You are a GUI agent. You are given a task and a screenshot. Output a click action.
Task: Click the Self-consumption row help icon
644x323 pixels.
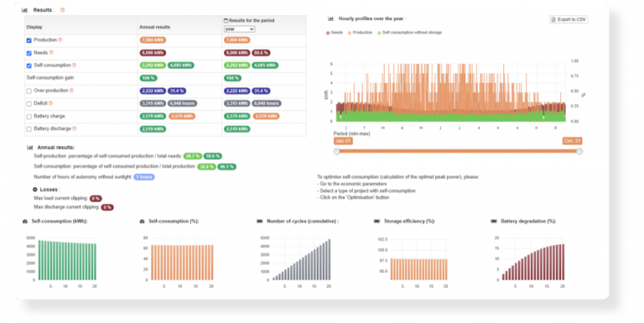point(75,65)
